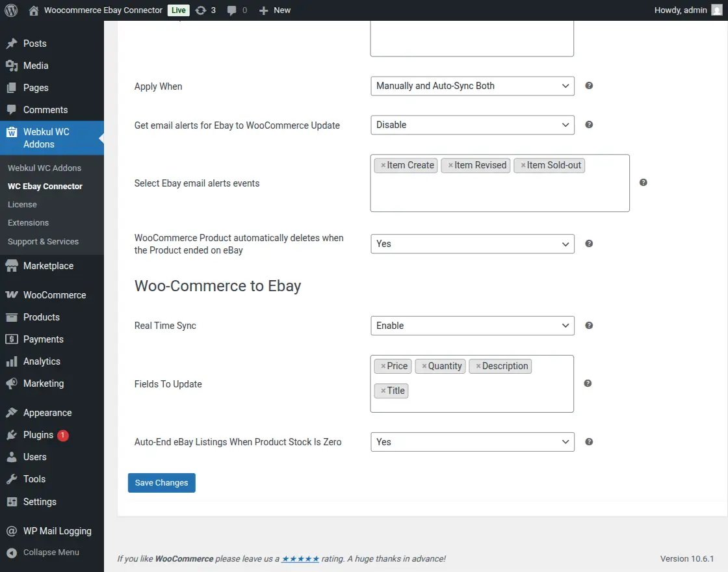Viewport: 728px width, 572px height.
Task: Open comments bubble icon in admin bar
Action: tap(231, 10)
